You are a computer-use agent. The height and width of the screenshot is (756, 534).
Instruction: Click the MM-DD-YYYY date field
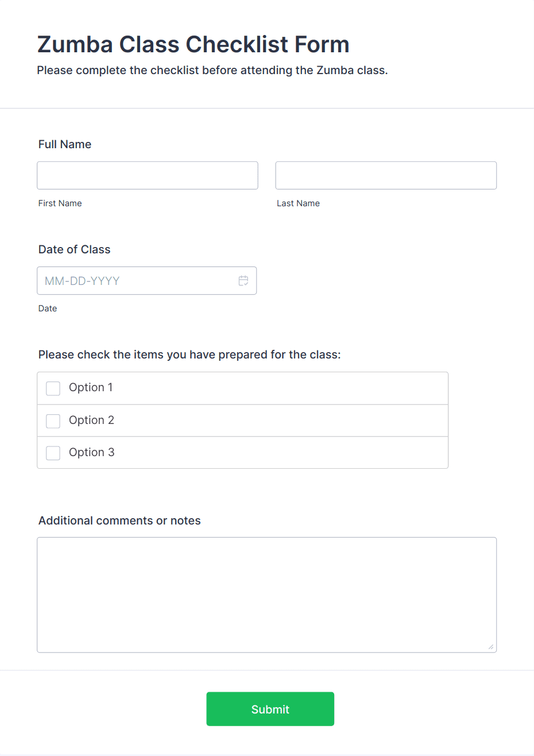pyautogui.click(x=138, y=281)
